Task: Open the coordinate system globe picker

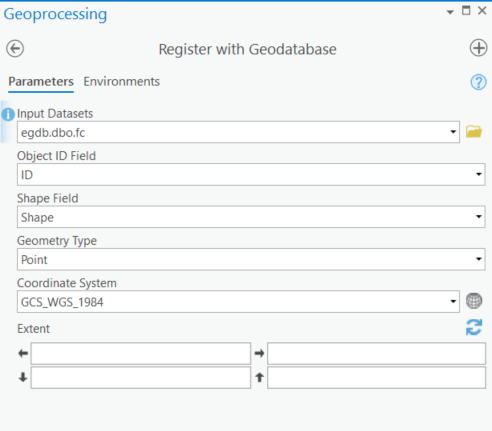Action: [x=474, y=301]
